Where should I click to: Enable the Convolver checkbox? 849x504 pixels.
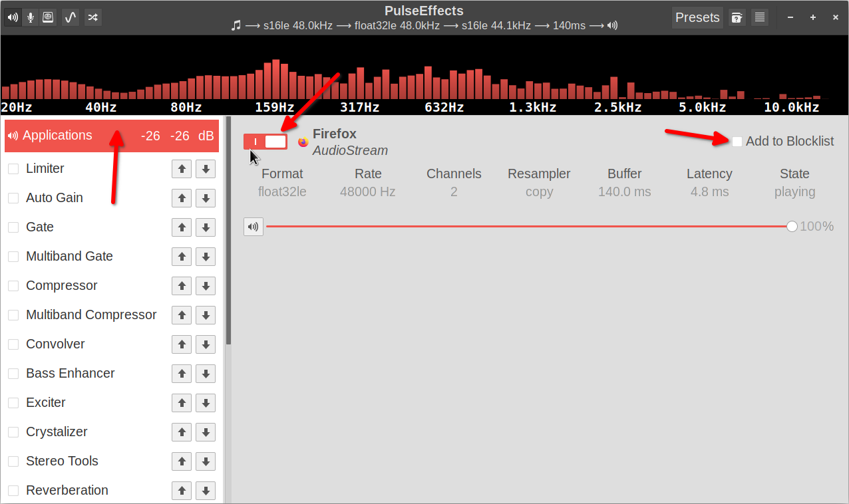13,344
